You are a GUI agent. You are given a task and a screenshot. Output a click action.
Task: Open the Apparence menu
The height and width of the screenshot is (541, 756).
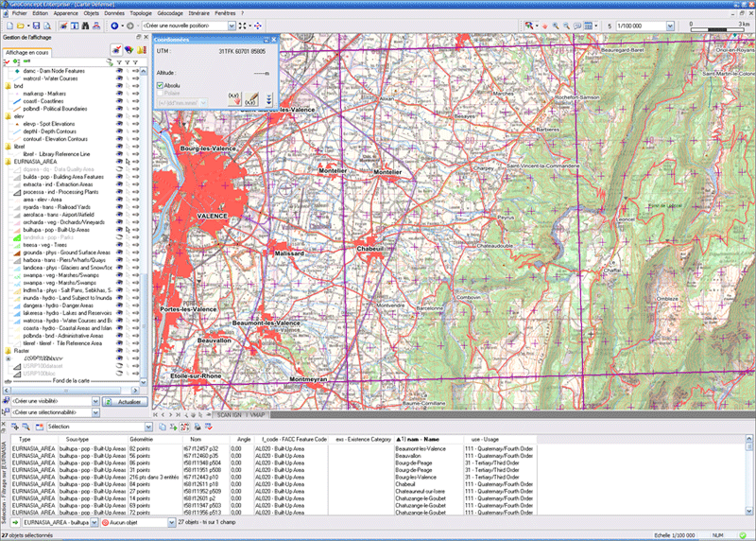[x=65, y=13]
